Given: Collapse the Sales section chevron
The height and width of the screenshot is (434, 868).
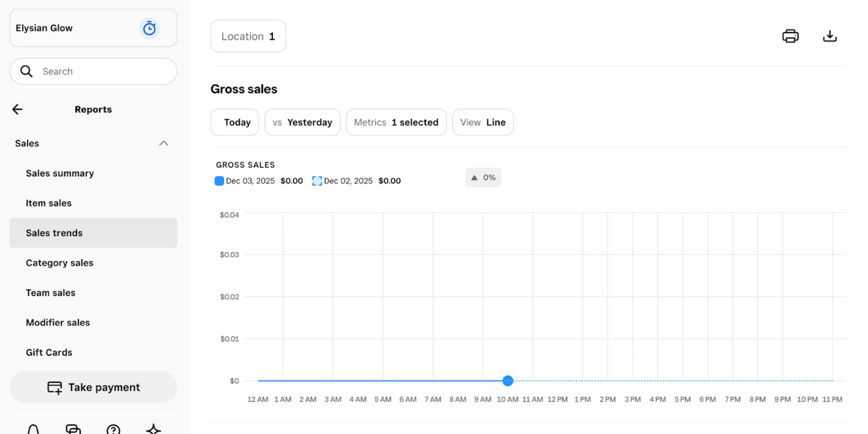Looking at the screenshot, I should click(x=164, y=143).
